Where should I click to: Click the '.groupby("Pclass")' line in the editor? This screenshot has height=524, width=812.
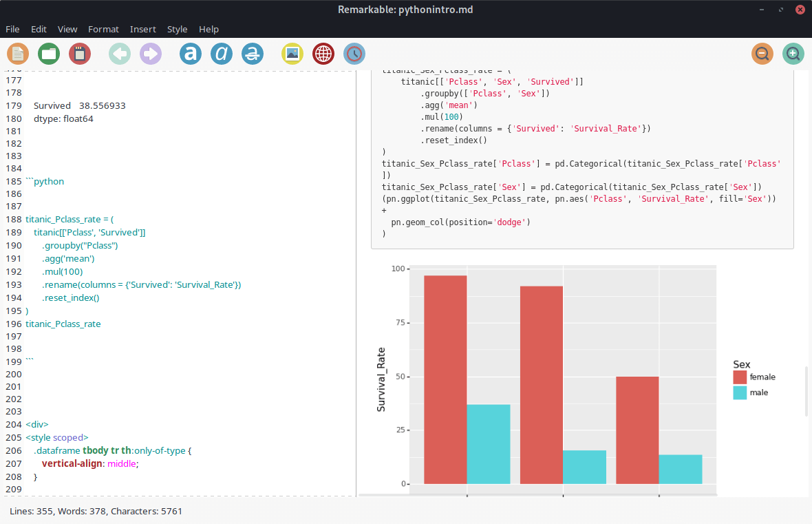[x=80, y=246]
